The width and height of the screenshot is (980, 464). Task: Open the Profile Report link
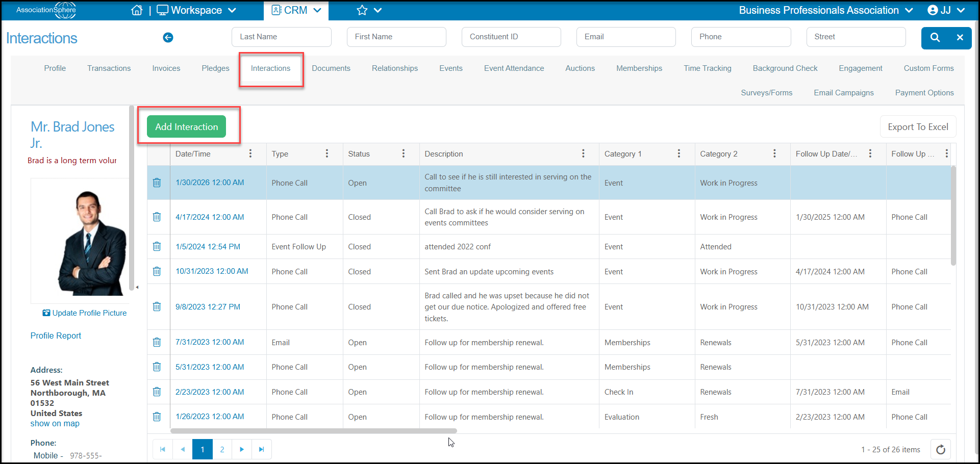(56, 336)
